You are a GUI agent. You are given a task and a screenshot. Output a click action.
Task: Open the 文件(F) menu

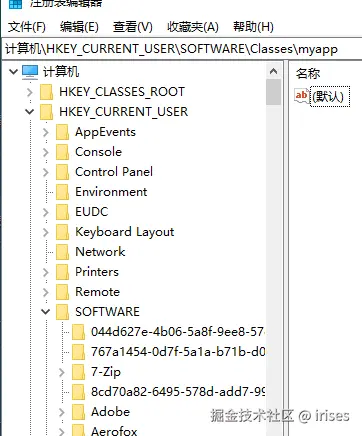[27, 27]
